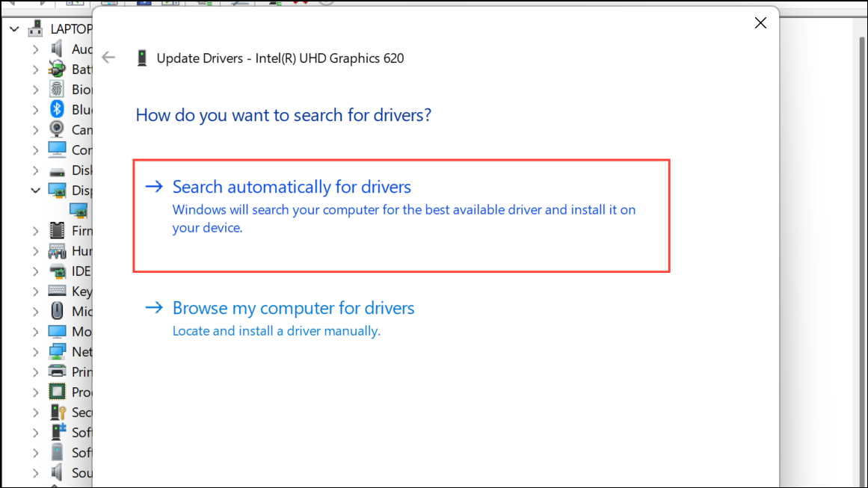
Task: Click the Processors chip icon
Action: point(57,392)
